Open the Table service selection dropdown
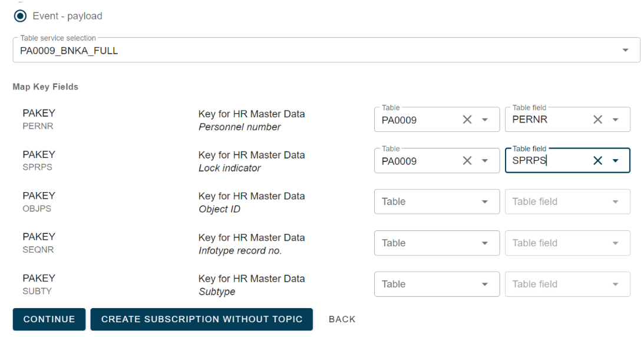 pos(326,51)
